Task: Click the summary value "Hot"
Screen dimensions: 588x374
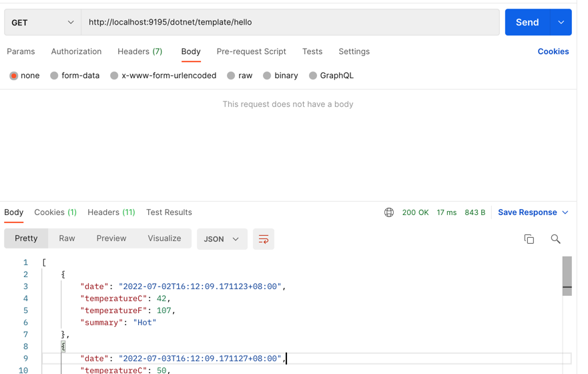Action: (145, 323)
